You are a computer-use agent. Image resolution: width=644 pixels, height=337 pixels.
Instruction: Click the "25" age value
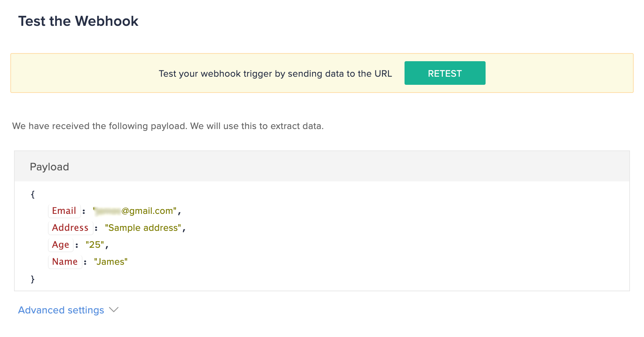tap(95, 245)
